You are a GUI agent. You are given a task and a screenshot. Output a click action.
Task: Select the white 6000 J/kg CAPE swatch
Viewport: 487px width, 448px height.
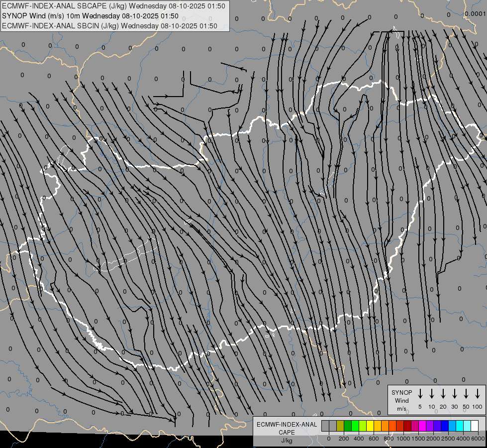tap(475, 426)
